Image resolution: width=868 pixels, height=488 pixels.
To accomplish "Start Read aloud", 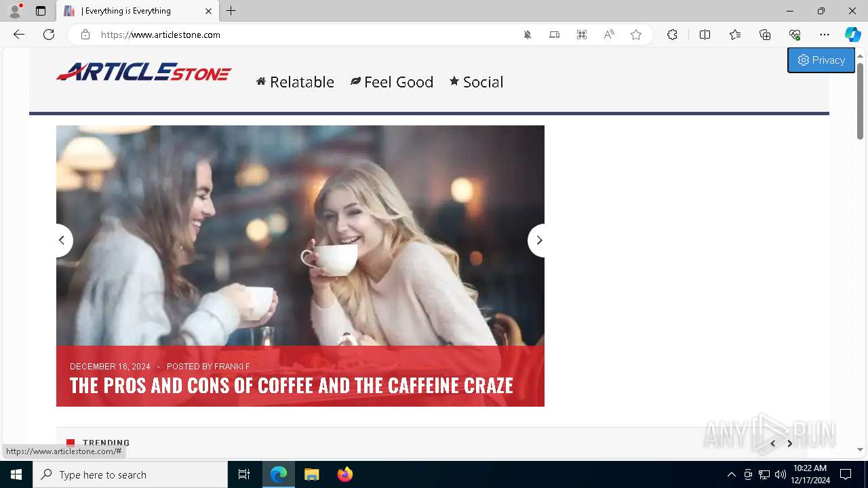I will click(609, 35).
